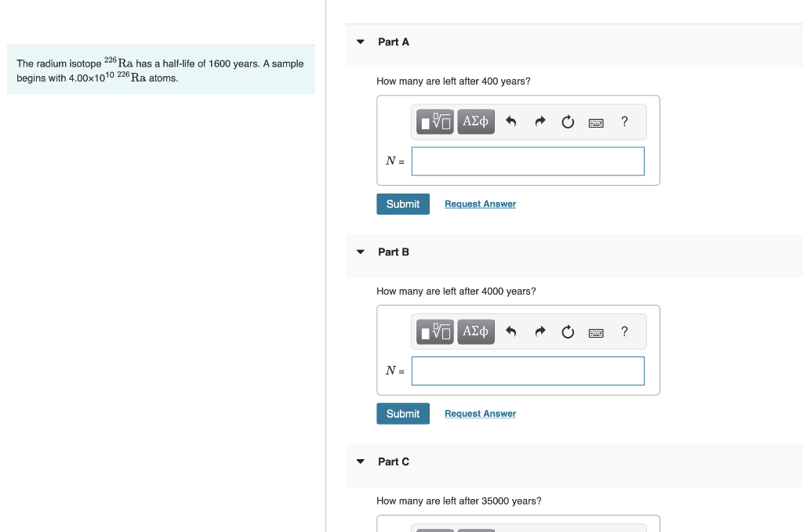
Task: Submit the Part A answer
Action: (x=403, y=204)
